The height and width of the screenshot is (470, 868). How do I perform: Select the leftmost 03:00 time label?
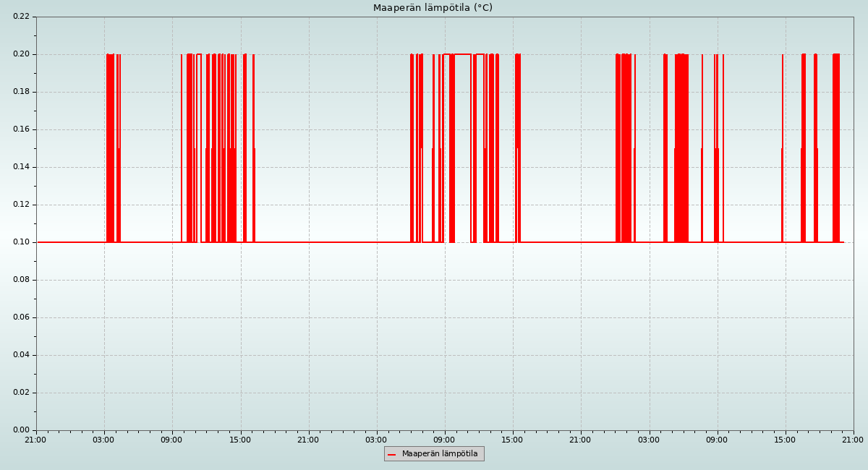[x=103, y=440]
